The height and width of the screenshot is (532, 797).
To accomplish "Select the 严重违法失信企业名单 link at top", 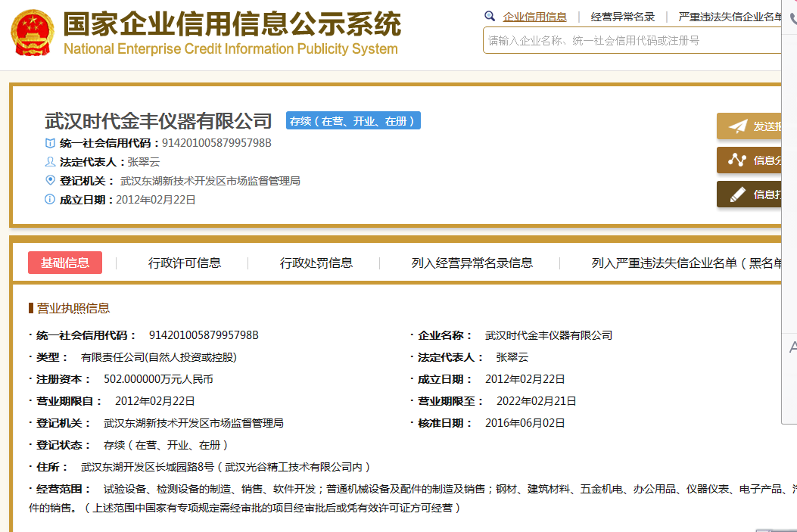I will pyautogui.click(x=730, y=17).
